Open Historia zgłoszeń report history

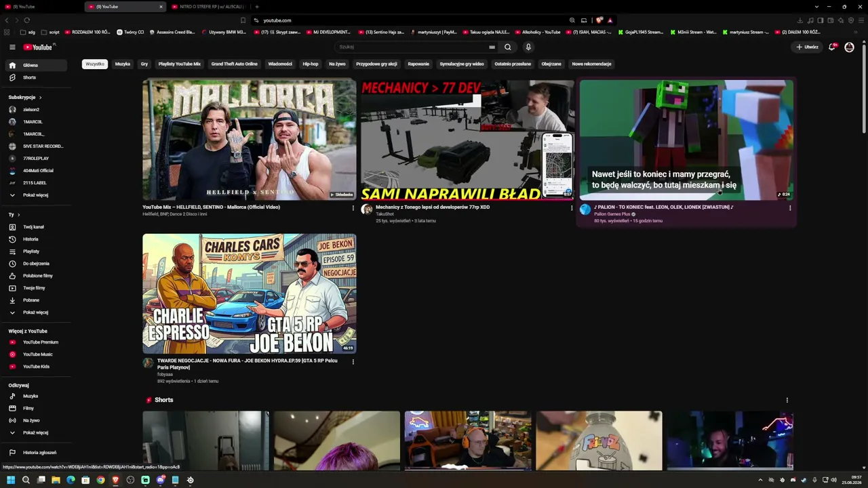[37, 453]
